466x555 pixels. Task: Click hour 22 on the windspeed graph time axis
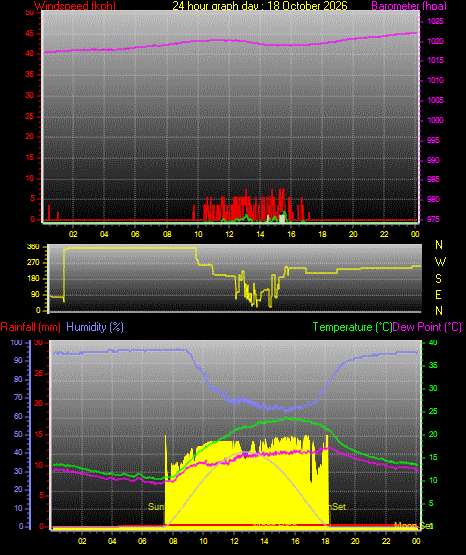tap(384, 234)
